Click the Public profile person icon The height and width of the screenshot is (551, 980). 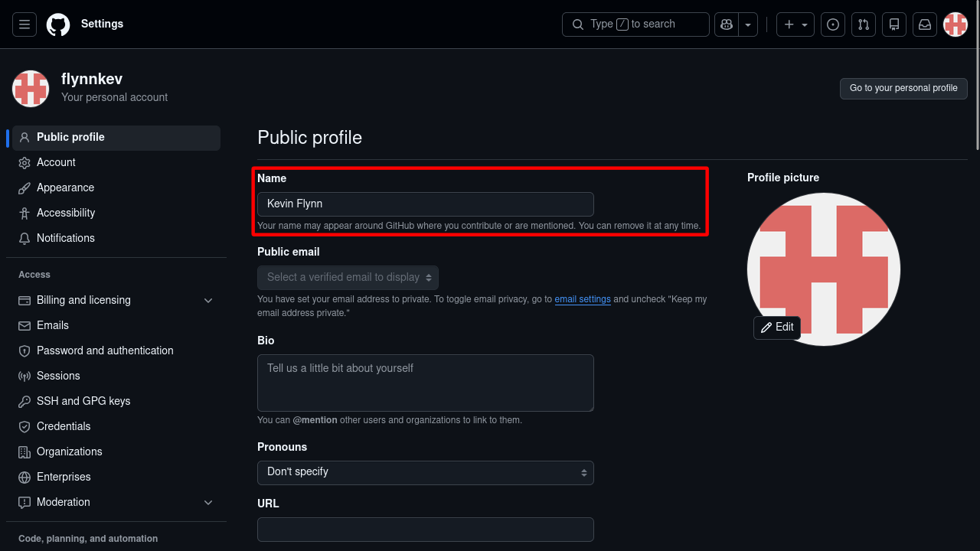[x=24, y=138]
